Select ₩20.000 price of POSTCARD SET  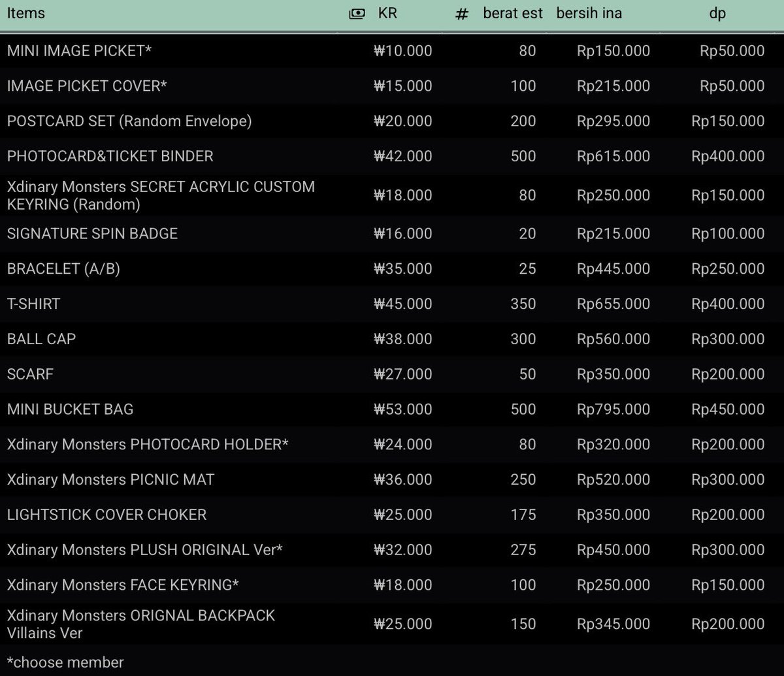tap(402, 121)
